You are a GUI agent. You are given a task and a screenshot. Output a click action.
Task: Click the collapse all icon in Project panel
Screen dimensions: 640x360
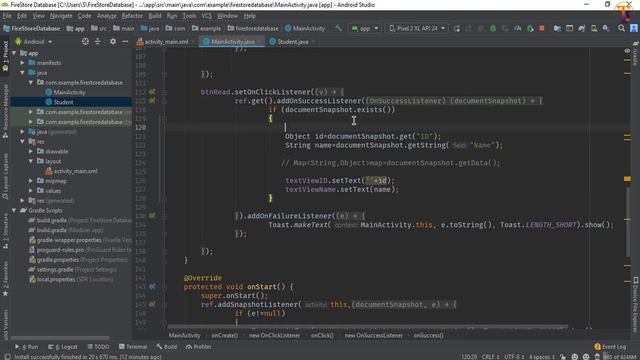pyautogui.click(x=98, y=42)
